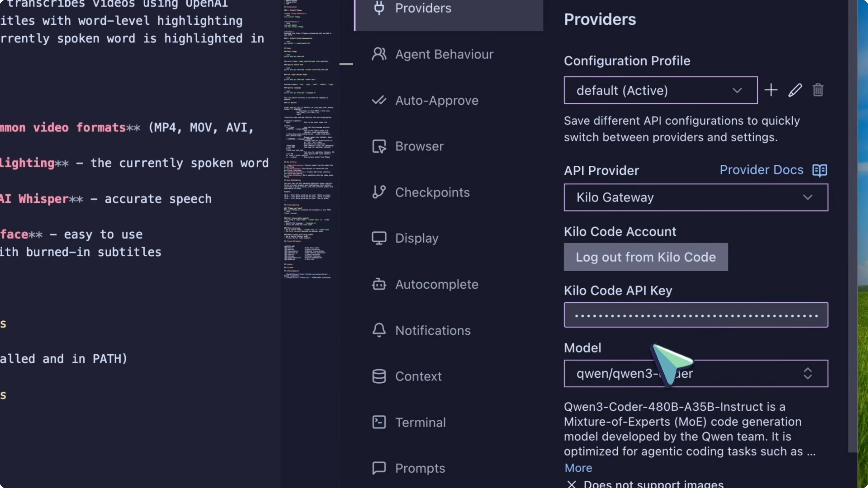Select the Autocomplete icon

point(380,284)
